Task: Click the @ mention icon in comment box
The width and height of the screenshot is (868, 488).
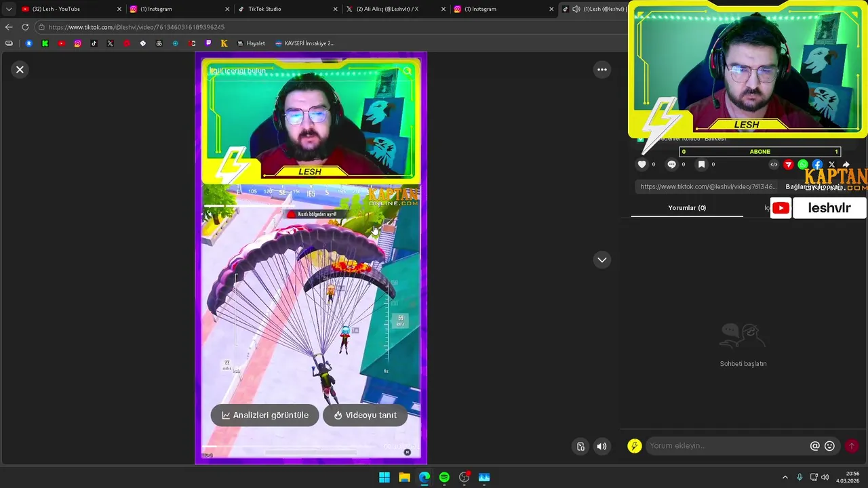Action: 814,445
